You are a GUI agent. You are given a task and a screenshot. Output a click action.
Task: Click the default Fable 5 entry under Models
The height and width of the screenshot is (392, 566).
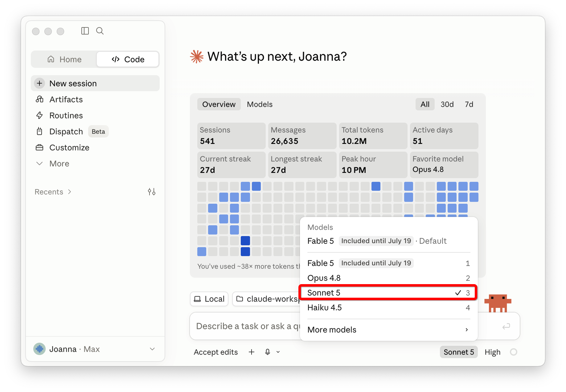click(388, 241)
